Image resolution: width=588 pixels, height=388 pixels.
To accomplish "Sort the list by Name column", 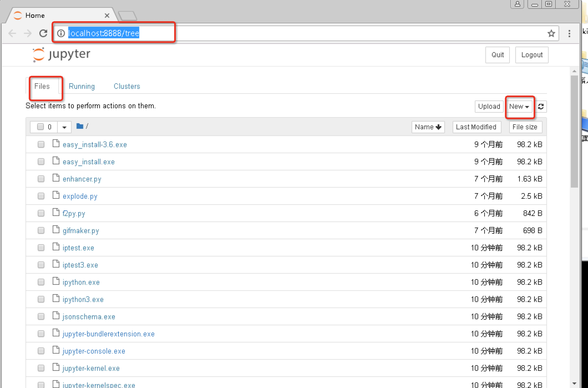I will [428, 127].
